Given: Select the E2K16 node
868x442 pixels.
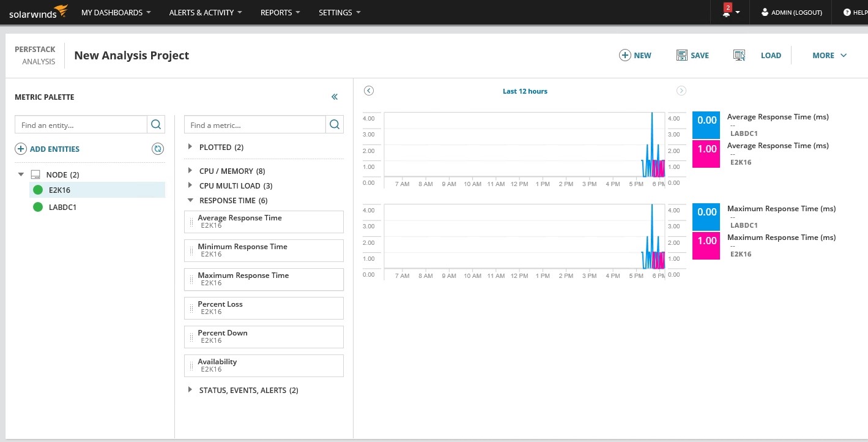Looking at the screenshot, I should 97,190.
